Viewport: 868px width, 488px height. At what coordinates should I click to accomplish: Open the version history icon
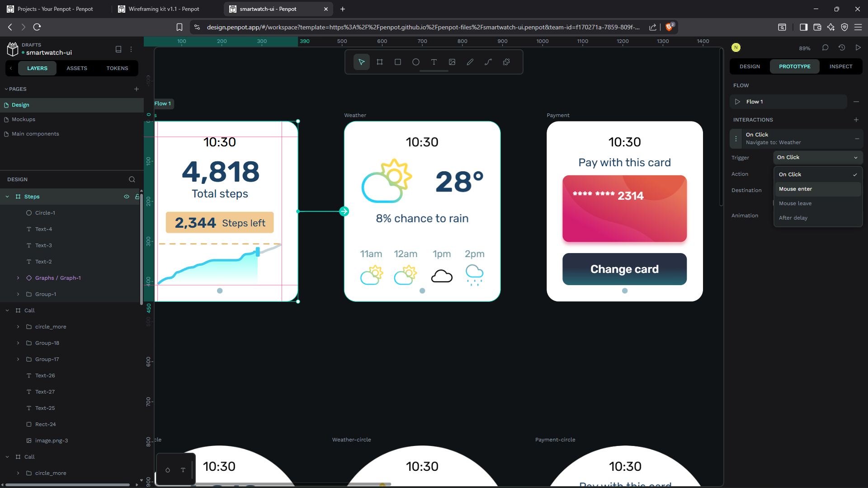(842, 47)
